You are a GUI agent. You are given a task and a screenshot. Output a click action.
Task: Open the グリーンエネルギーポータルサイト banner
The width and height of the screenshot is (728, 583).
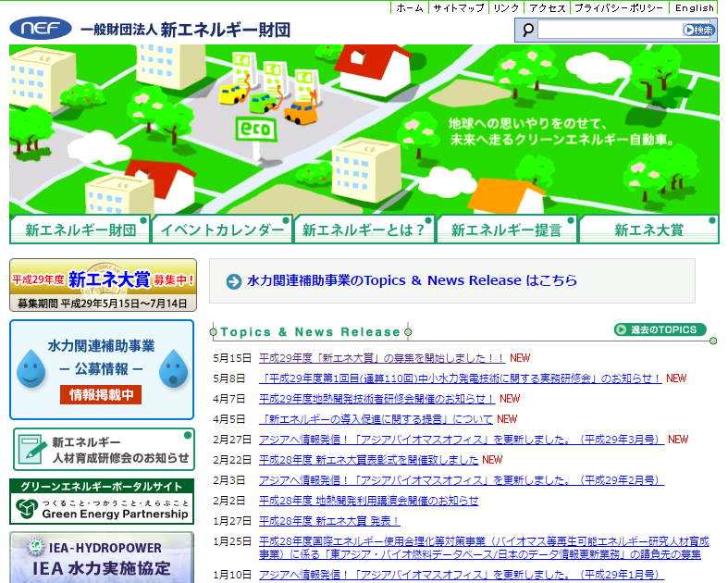[102, 502]
